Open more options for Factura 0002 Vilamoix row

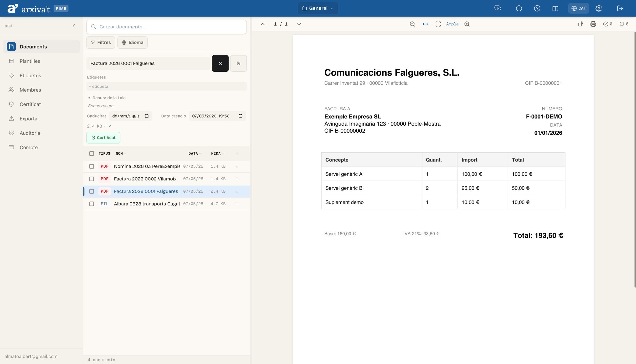pyautogui.click(x=237, y=179)
